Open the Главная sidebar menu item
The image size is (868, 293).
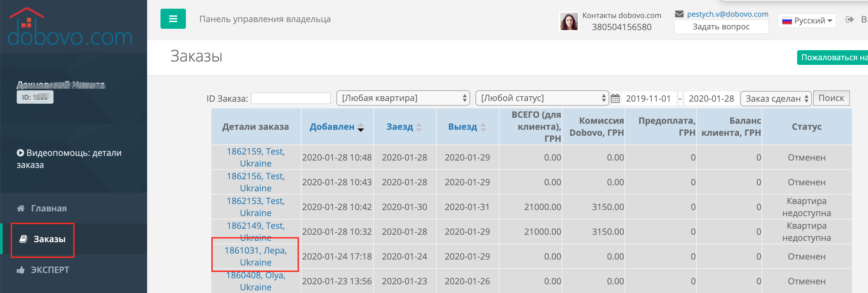pos(74,208)
